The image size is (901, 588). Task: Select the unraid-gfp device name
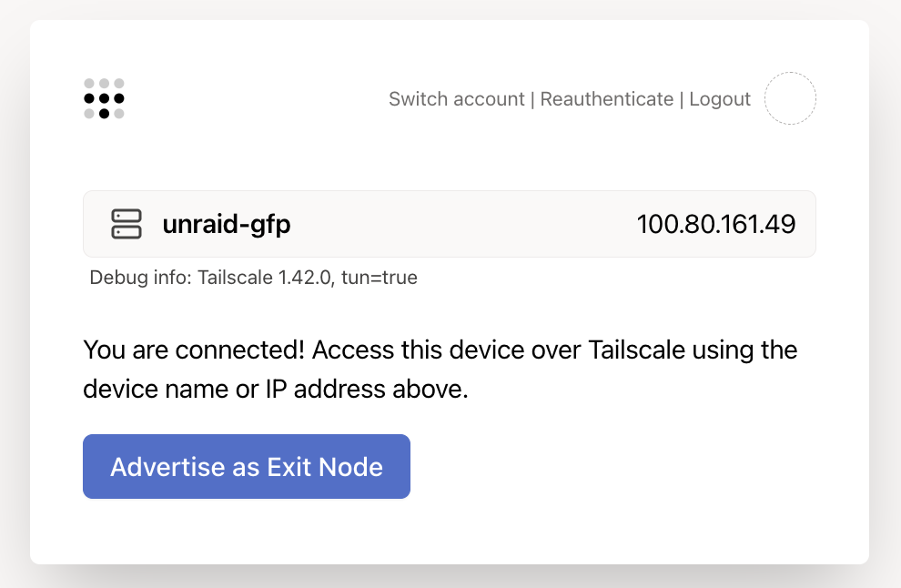pyautogui.click(x=227, y=224)
